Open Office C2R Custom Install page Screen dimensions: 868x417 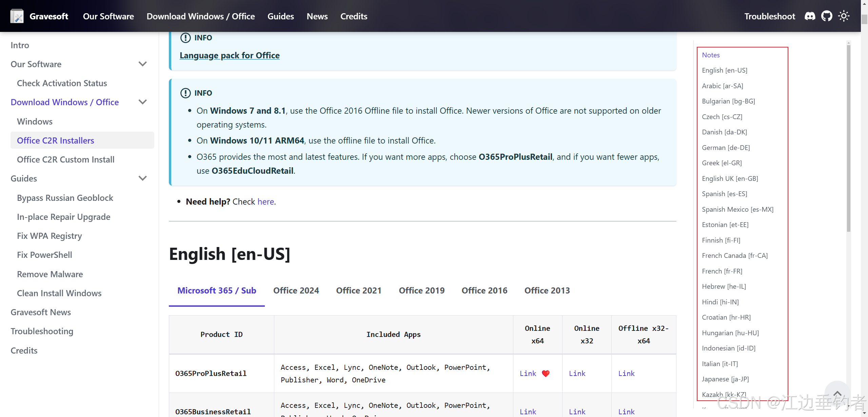click(x=65, y=159)
